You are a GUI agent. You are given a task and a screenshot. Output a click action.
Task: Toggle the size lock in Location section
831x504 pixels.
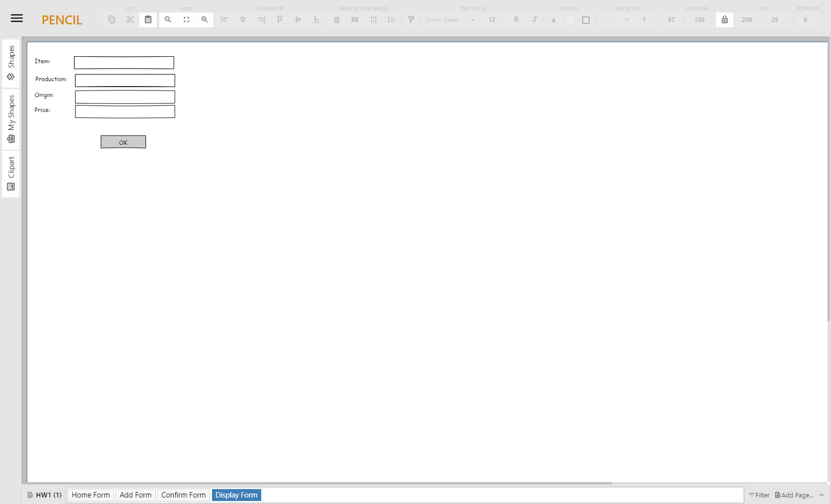coord(724,20)
